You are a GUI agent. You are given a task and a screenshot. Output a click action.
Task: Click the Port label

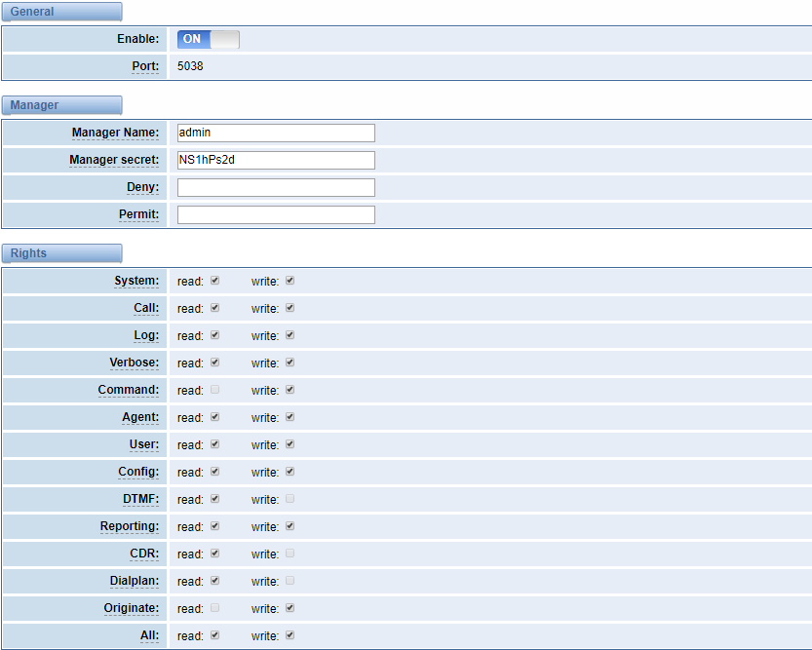click(145, 67)
